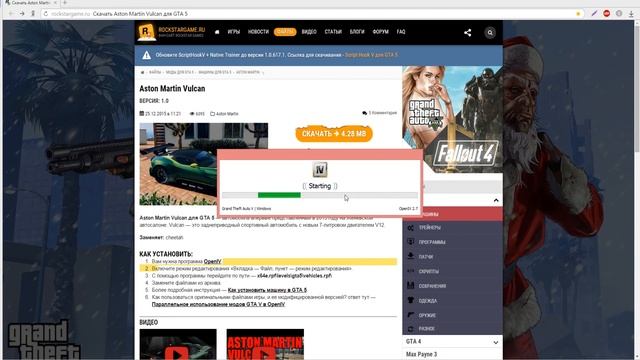
Task: Click the OpenIV logo icon in startup dialog
Action: click(x=320, y=169)
